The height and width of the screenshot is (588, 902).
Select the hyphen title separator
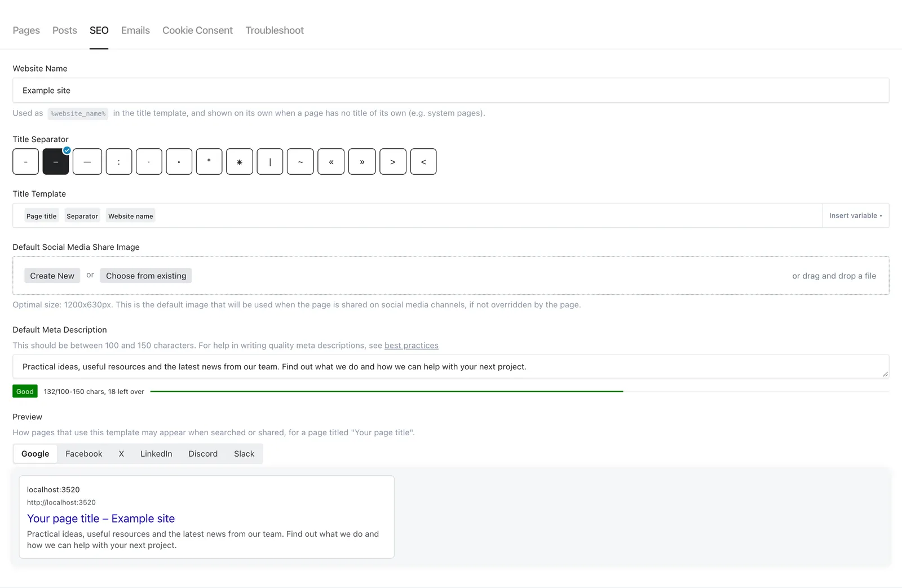[x=25, y=162]
